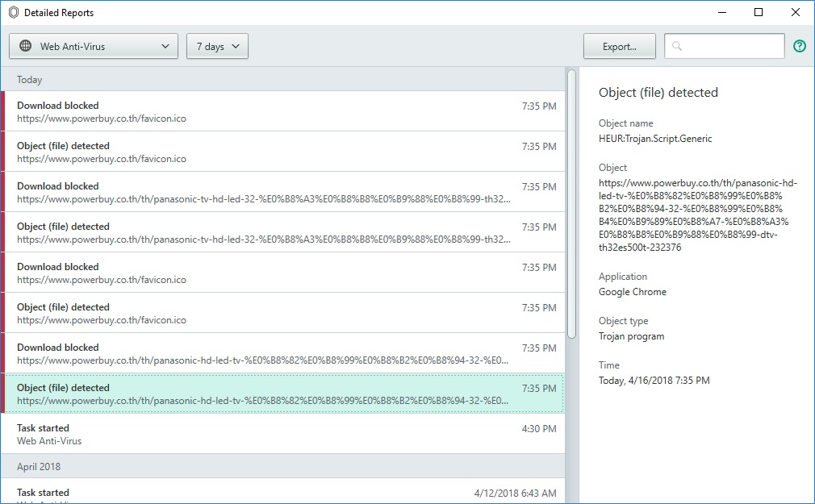
Task: Select Download blocked row for panasonic-tv-hd-led-32
Action: pyautogui.click(x=284, y=192)
